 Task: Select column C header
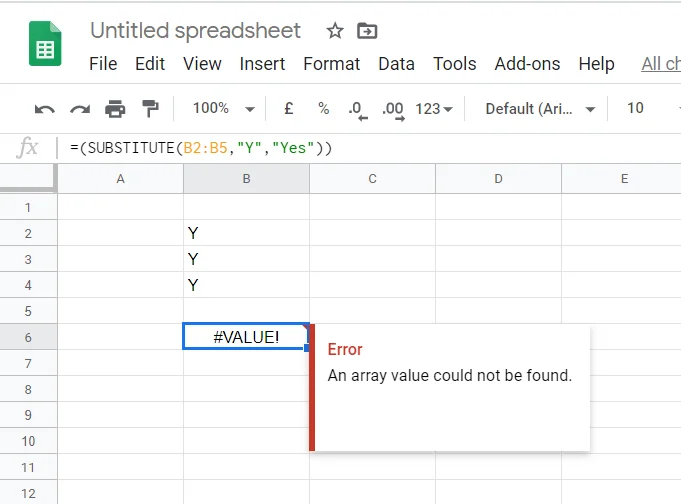click(x=372, y=179)
